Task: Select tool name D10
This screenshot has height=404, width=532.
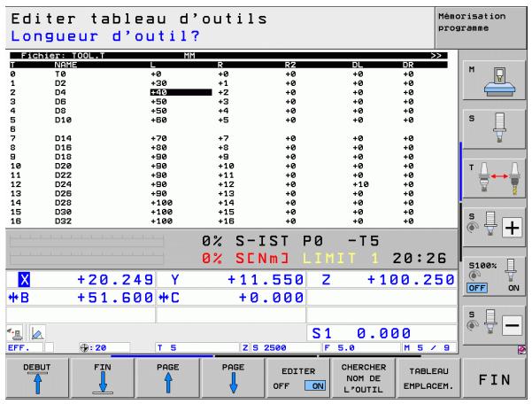Action: (x=63, y=120)
